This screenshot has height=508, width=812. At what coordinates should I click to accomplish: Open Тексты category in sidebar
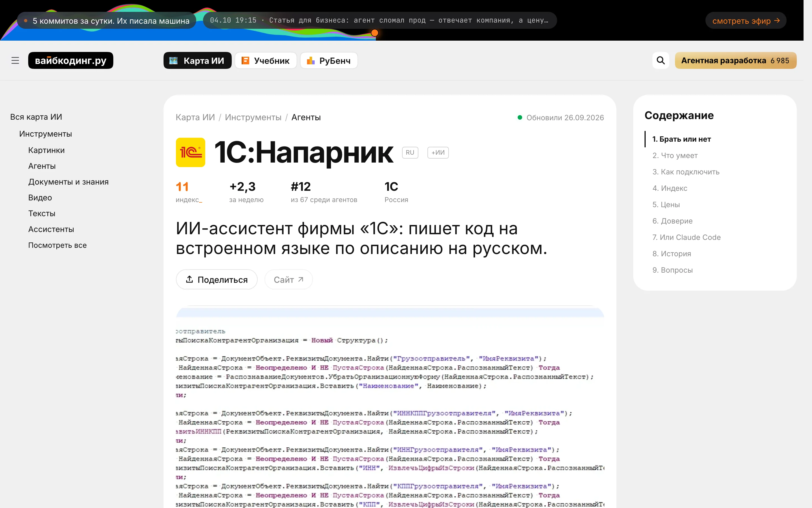pyautogui.click(x=42, y=213)
